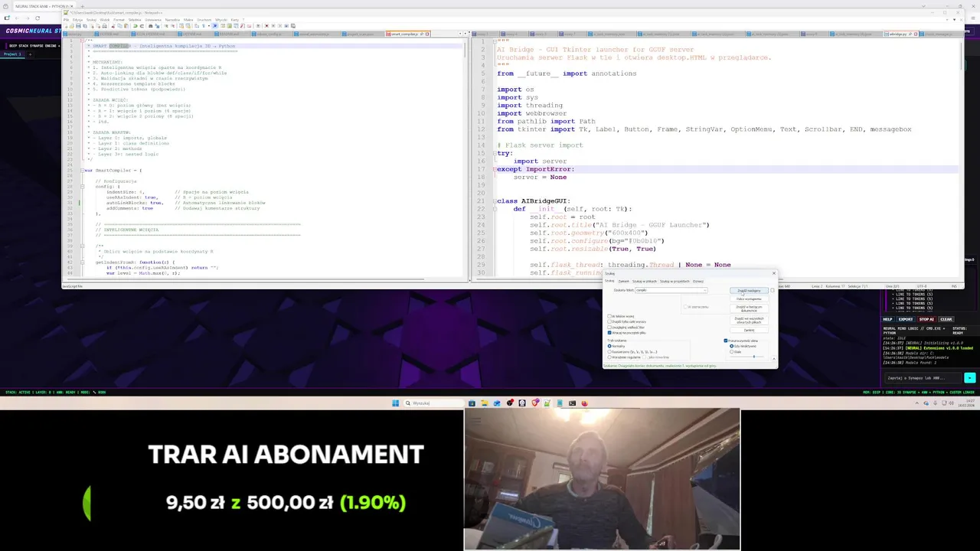Click the STOP AI button
The image size is (980, 551).
[x=926, y=319]
